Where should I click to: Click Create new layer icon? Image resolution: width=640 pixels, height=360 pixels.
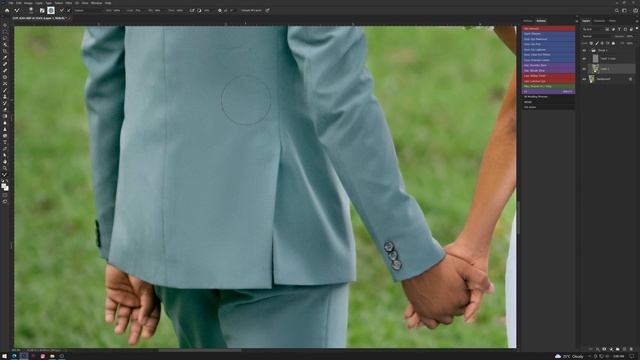624,349
